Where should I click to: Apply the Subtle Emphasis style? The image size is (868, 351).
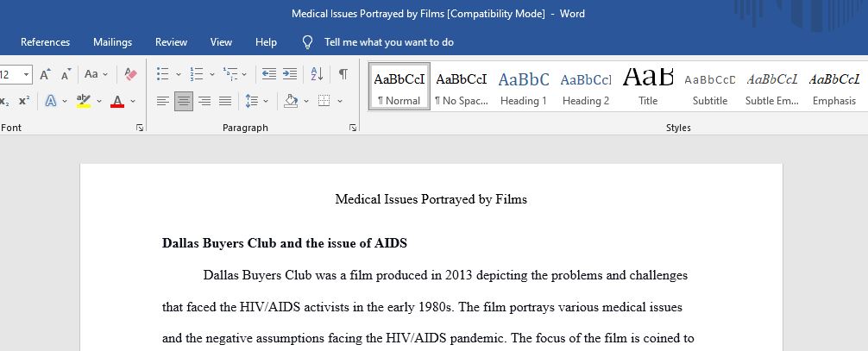point(771,86)
